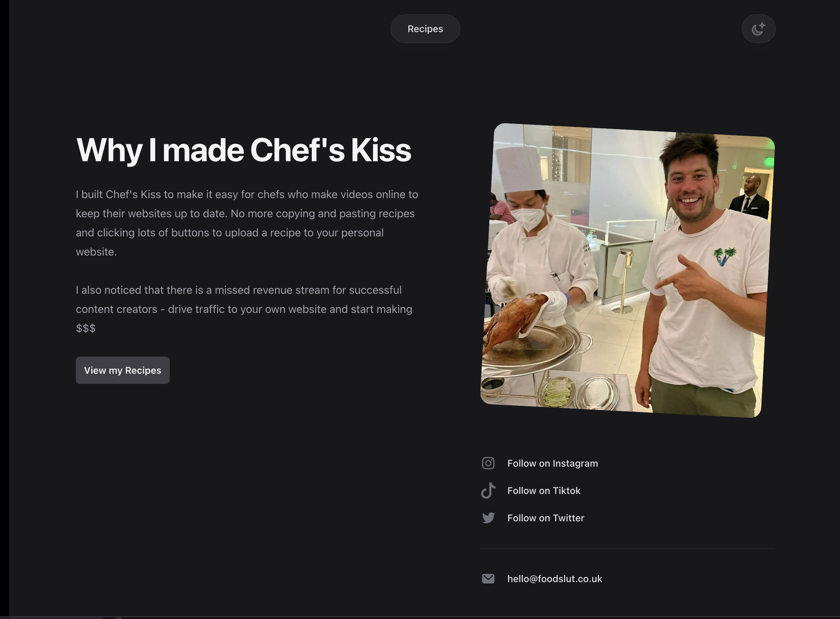This screenshot has width=840, height=619.
Task: Click the Twitter bird icon
Action: tap(488, 518)
